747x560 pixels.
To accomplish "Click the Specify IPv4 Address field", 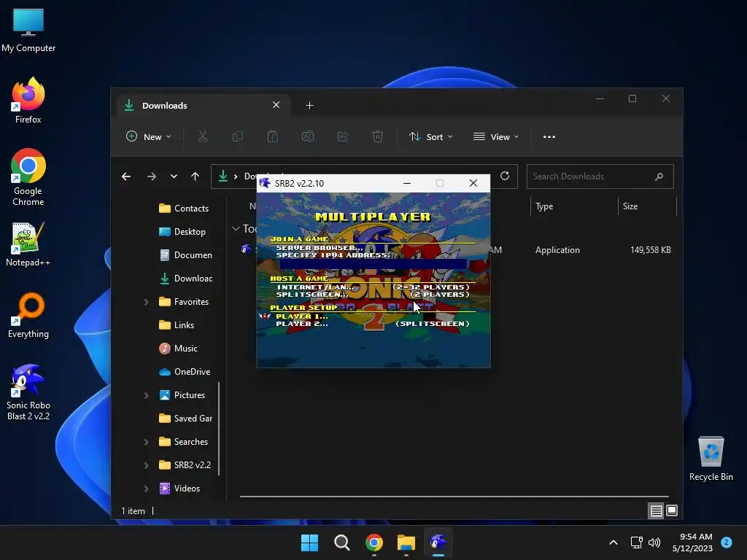I will (373, 264).
